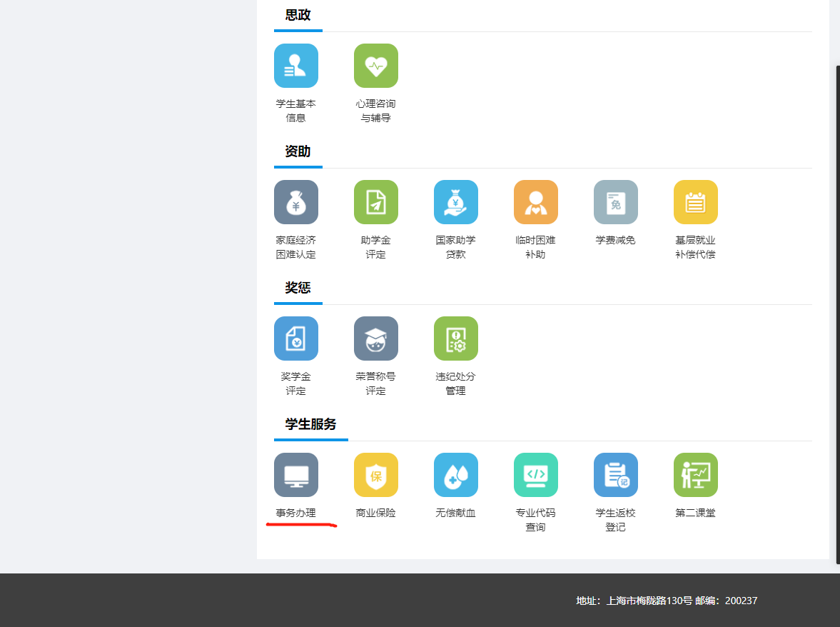Click the 商业保险 shield icon
The width and height of the screenshot is (840, 627).
[x=376, y=475]
